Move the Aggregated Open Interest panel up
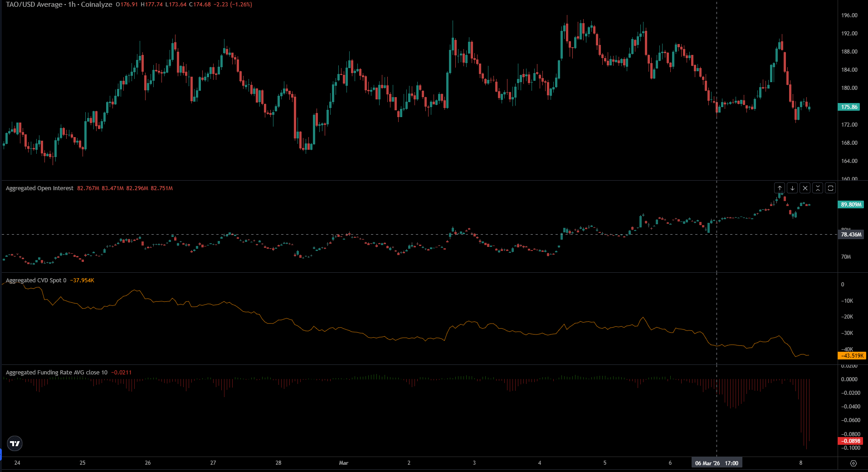 780,188
